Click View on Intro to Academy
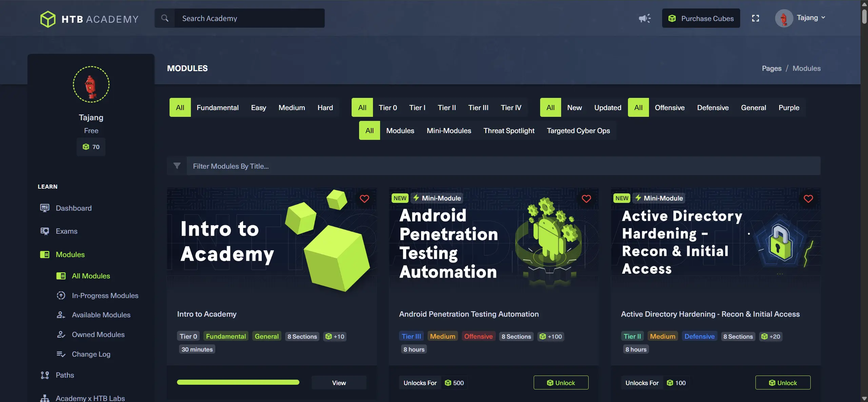 click(339, 383)
